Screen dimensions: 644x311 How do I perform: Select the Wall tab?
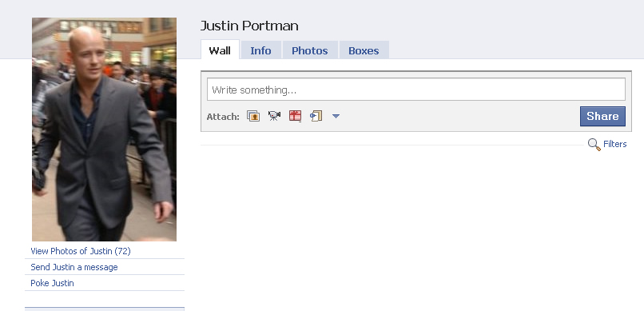click(220, 50)
